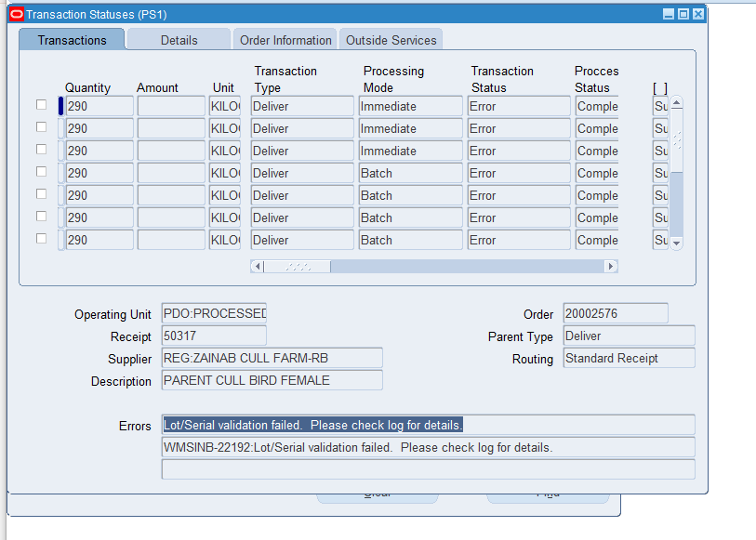
Task: Click the right arrow of the horizontal scrollbar
Action: click(611, 266)
